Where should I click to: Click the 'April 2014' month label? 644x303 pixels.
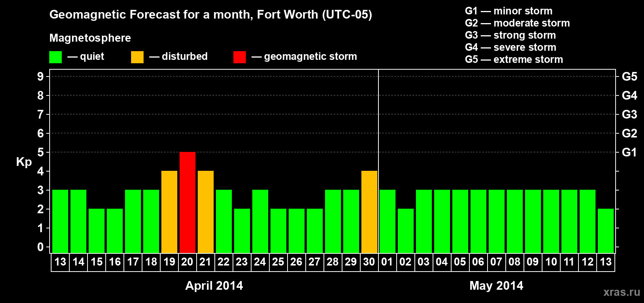coord(214,286)
